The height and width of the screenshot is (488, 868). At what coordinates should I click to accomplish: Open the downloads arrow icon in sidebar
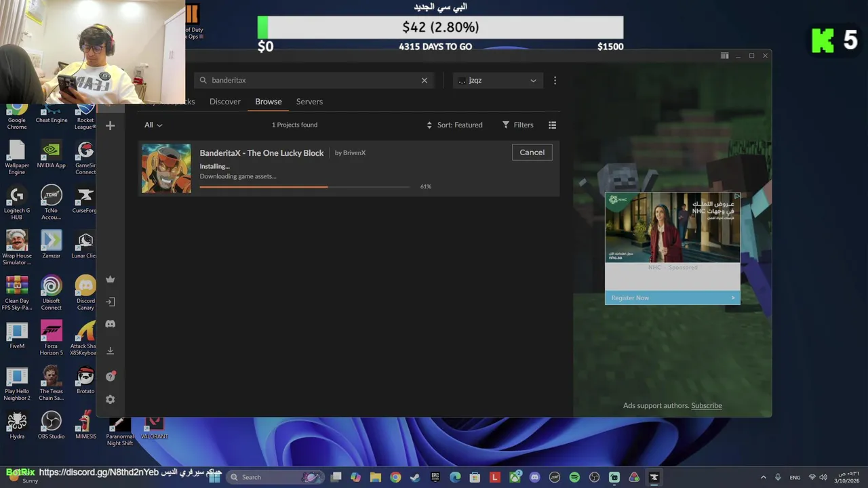[x=111, y=350]
